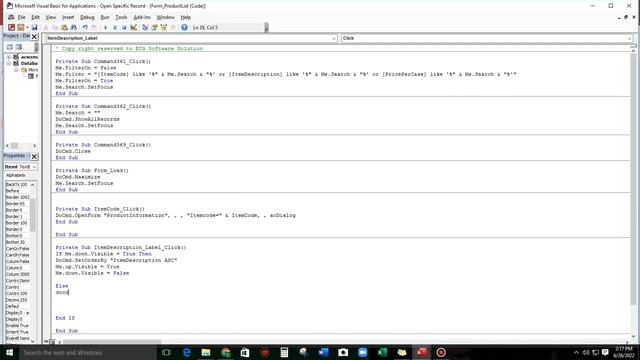Show hidden system tray icons chevron
640x360 pixels.
[576, 352]
